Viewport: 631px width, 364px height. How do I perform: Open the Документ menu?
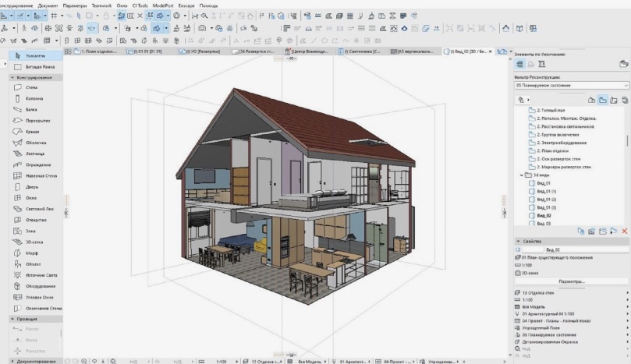tap(48, 5)
